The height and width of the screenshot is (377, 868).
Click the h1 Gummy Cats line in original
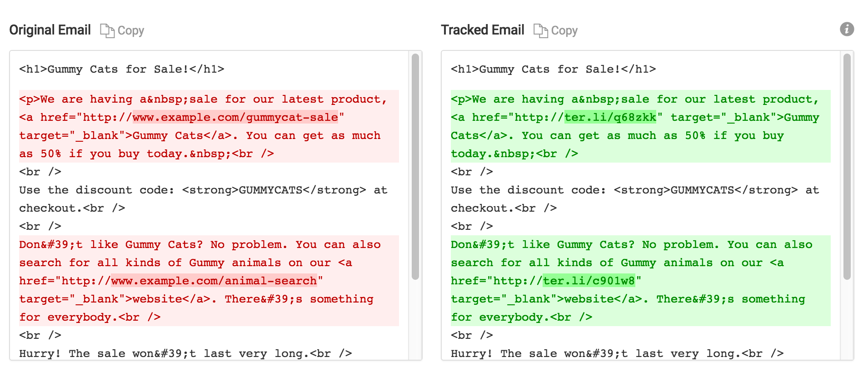[122, 69]
